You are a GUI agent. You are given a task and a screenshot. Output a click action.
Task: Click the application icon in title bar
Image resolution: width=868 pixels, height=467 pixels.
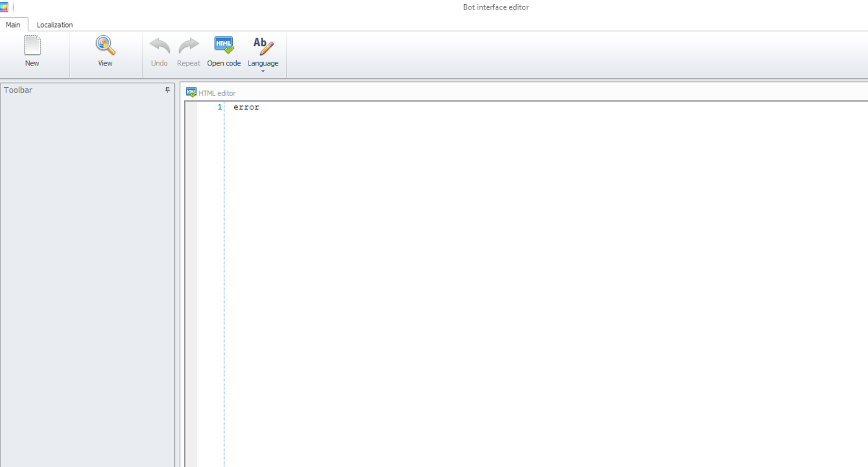coord(4,7)
